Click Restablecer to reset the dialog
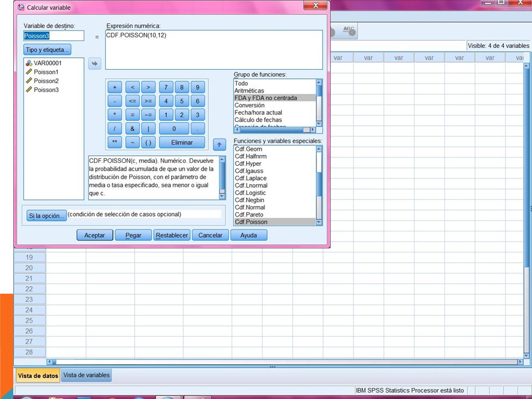This screenshot has width=532, height=399. [x=172, y=235]
